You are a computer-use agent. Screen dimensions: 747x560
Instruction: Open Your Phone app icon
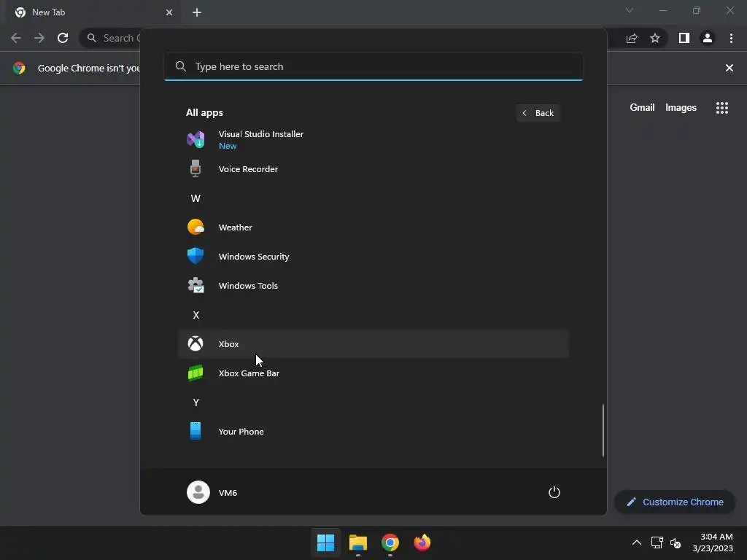pos(196,431)
